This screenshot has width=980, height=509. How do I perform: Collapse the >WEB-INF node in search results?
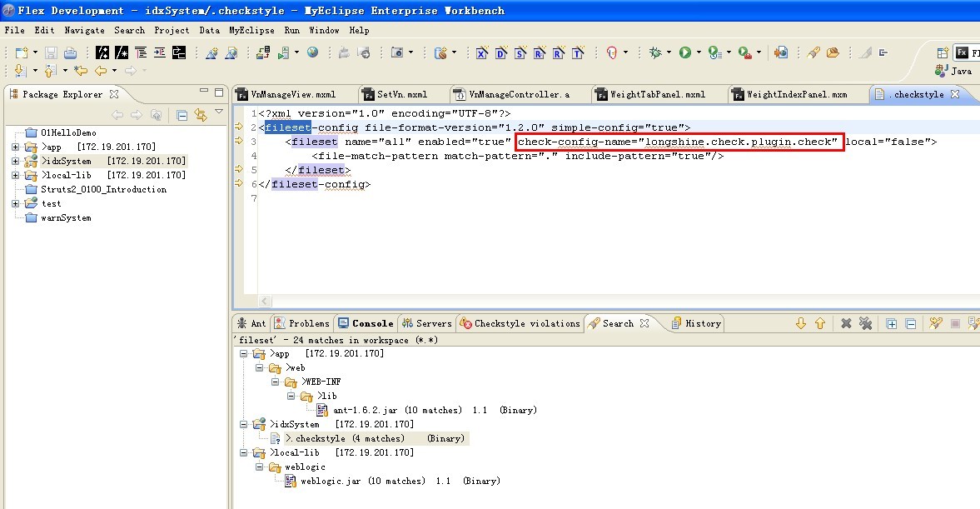click(x=275, y=382)
